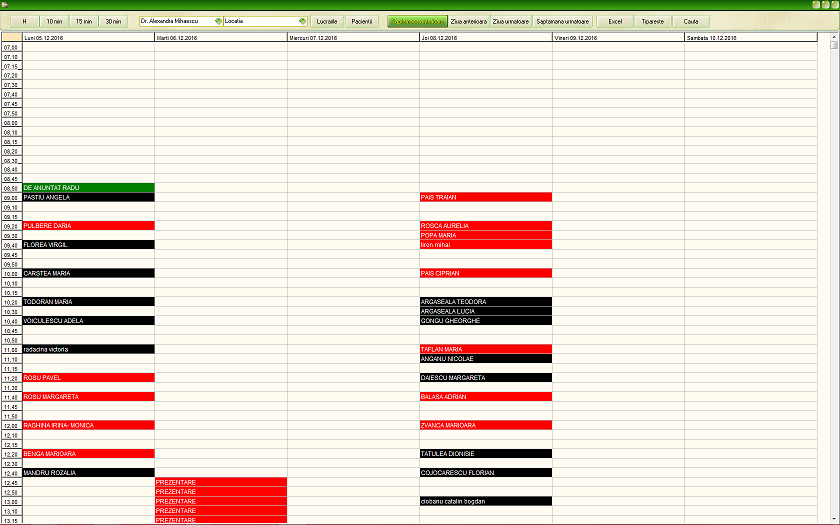Click the doctor dropdown arrow icon

coord(218,21)
